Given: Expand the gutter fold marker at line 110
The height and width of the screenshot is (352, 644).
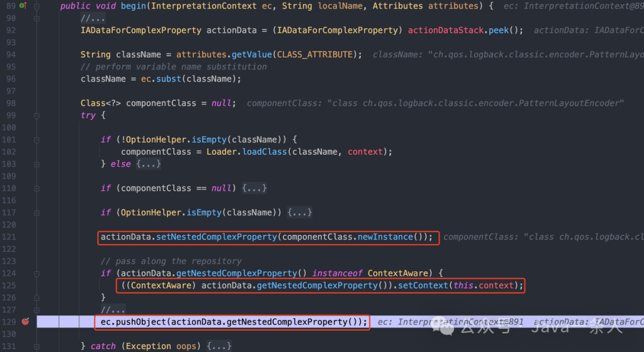Looking at the screenshot, I should 36,188.
